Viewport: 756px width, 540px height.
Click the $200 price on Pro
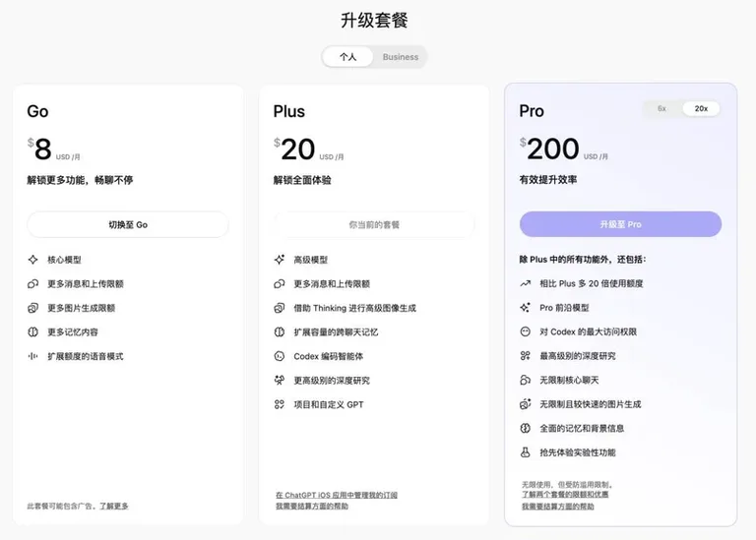pyautogui.click(x=549, y=148)
